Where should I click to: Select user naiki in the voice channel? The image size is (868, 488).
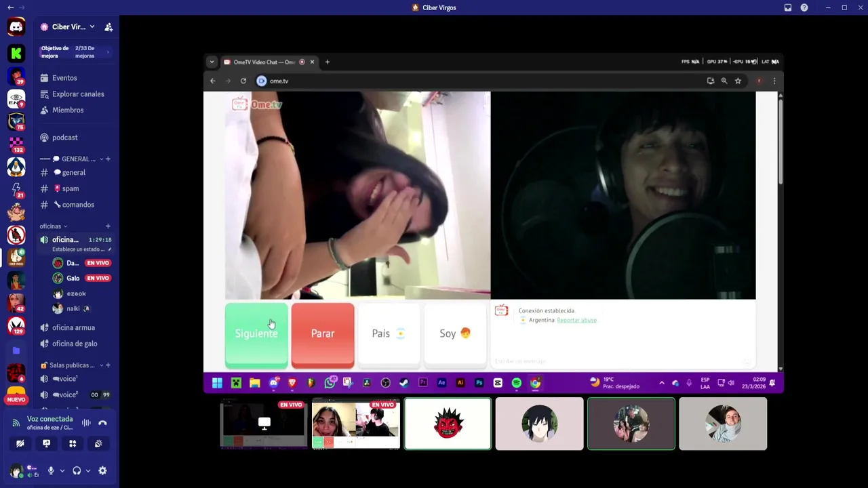pos(81,308)
